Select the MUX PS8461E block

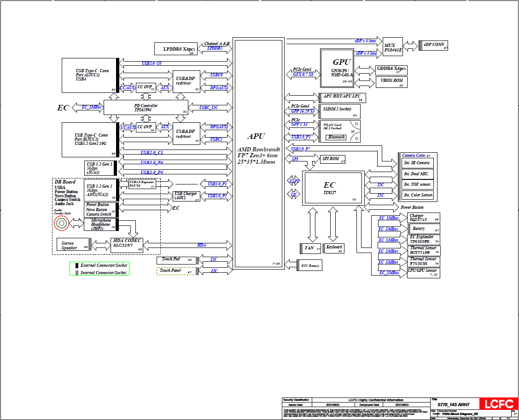coord(393,47)
